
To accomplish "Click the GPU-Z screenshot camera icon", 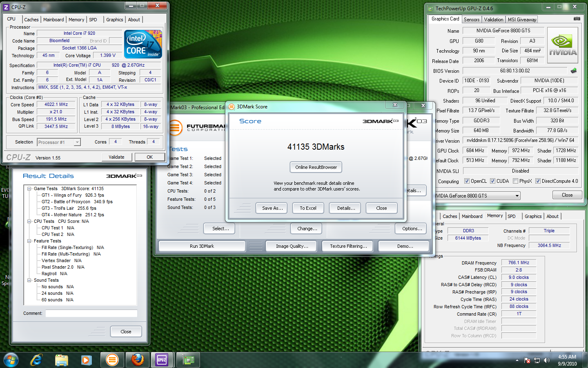I will pyautogui.click(x=577, y=19).
